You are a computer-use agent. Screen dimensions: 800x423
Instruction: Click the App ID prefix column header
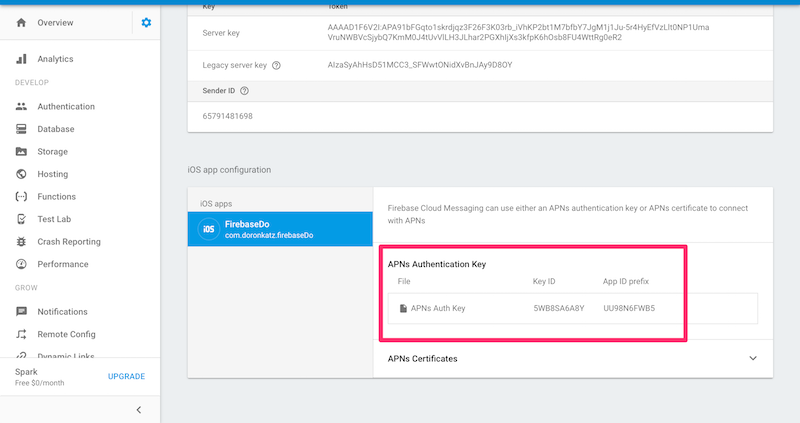point(626,281)
